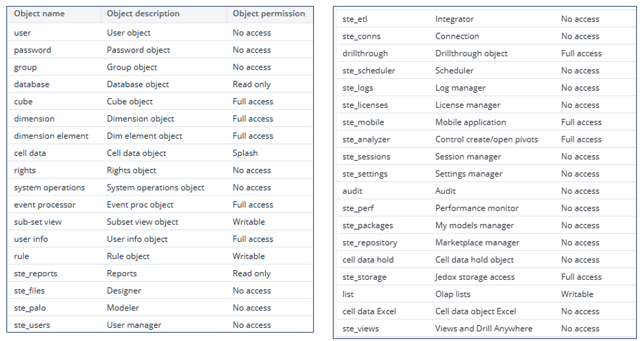Click the Object permission column header

pyautogui.click(x=269, y=14)
